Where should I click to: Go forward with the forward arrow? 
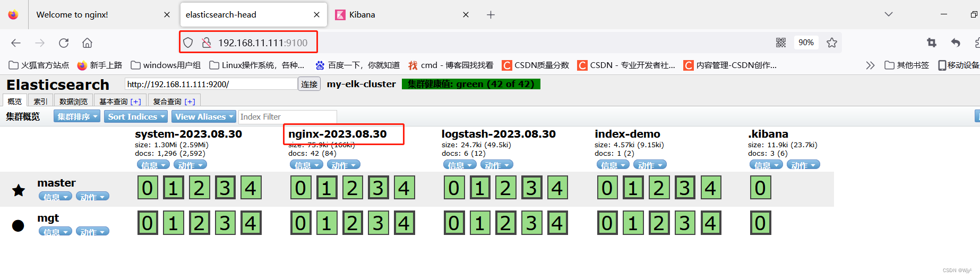tap(40, 43)
